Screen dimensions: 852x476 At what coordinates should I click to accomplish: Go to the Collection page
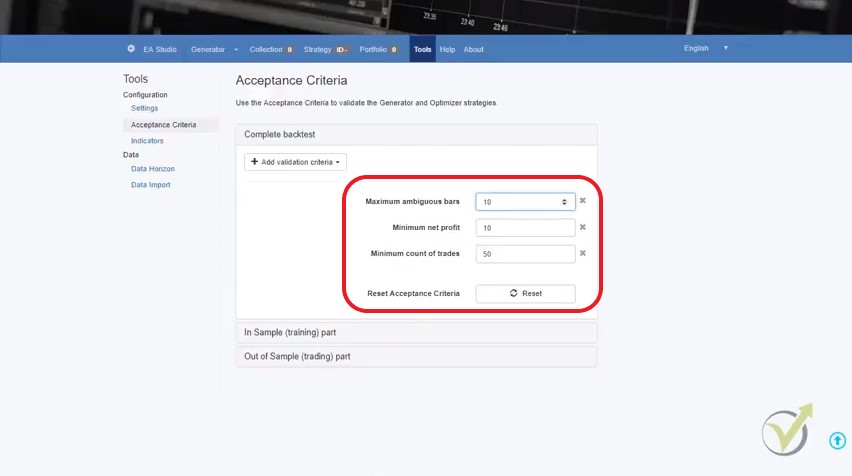(x=266, y=49)
